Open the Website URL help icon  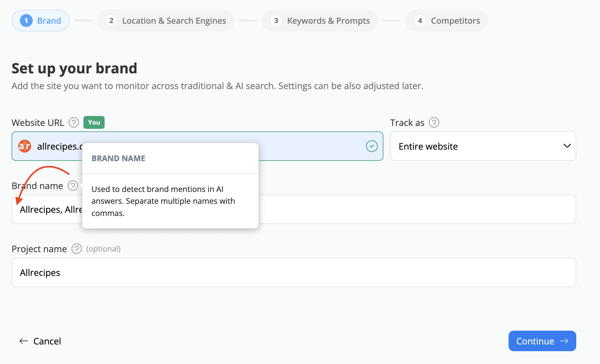(x=74, y=123)
